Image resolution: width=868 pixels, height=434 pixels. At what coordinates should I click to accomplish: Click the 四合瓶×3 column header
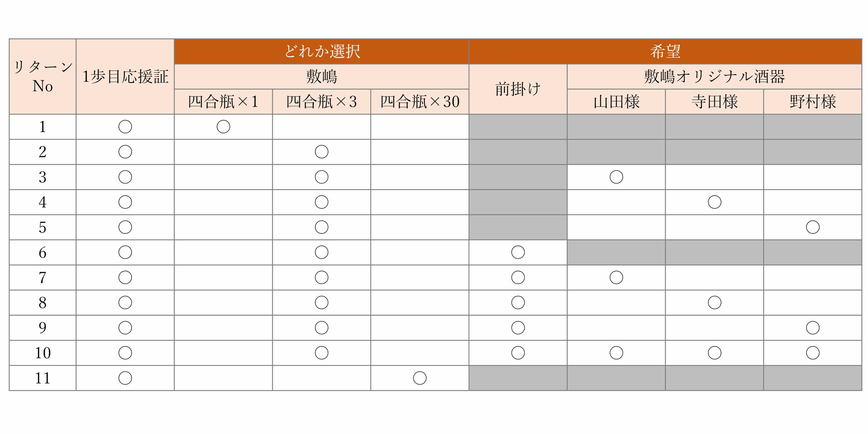pyautogui.click(x=321, y=102)
